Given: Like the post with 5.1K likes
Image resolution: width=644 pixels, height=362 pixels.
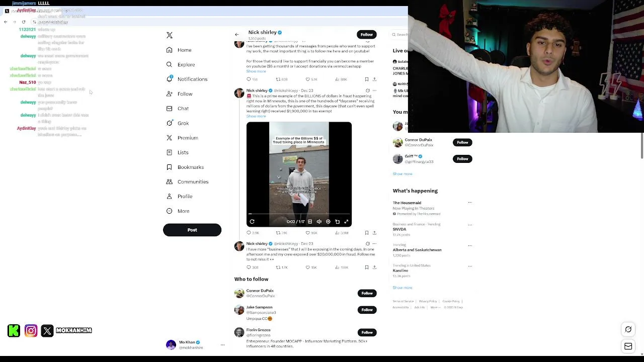Looking at the screenshot, I should click(311, 79).
